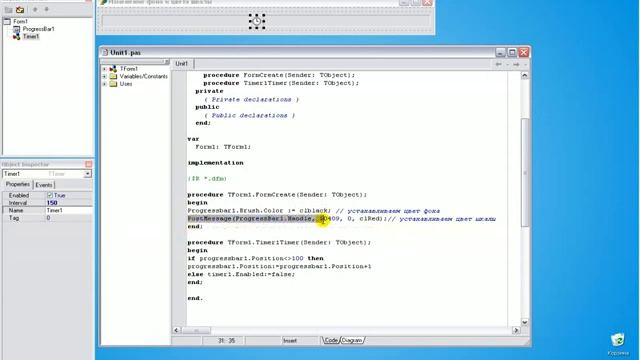The height and width of the screenshot is (360, 640).
Task: Click the Form1 window icon in tree
Action: tap(7, 21)
